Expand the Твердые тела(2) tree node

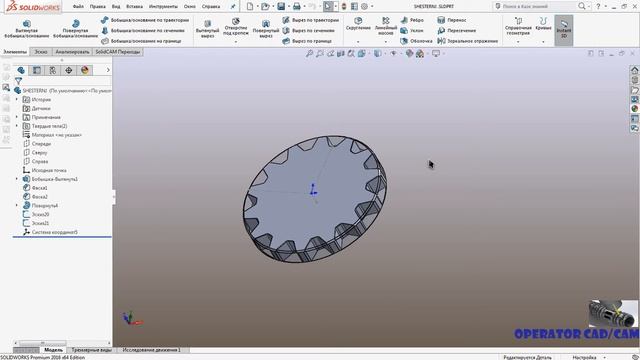(17, 126)
